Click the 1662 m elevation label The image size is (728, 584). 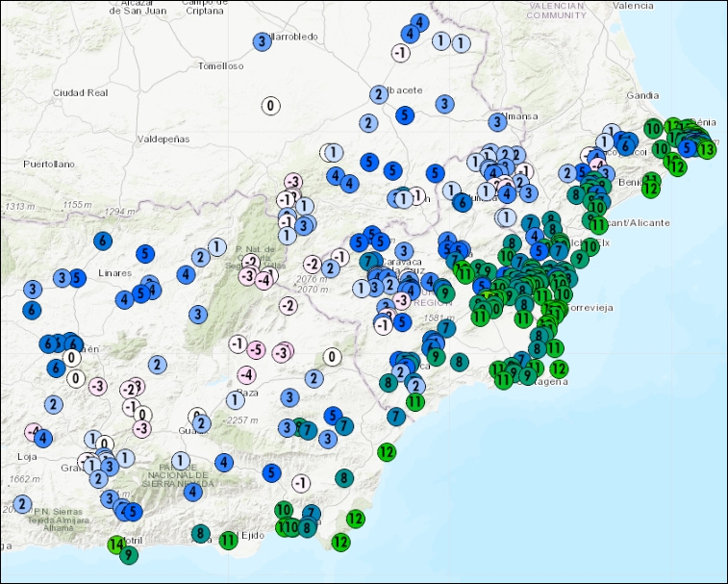tap(23, 479)
